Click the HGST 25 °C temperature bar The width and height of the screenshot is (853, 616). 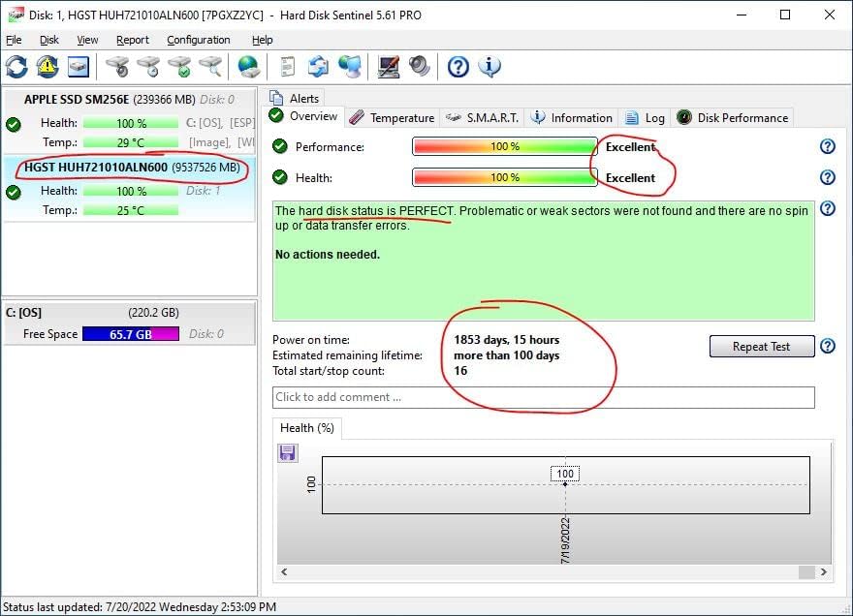(x=131, y=210)
